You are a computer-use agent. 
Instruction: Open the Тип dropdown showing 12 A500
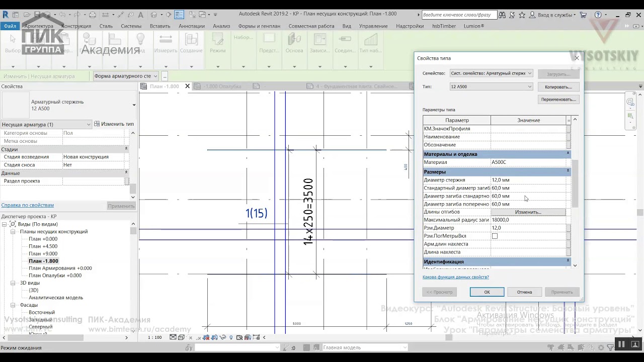pos(491,86)
